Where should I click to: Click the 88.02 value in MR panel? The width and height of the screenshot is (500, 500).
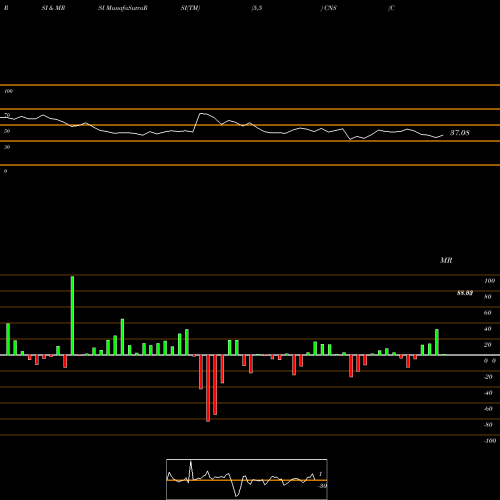pos(465,293)
